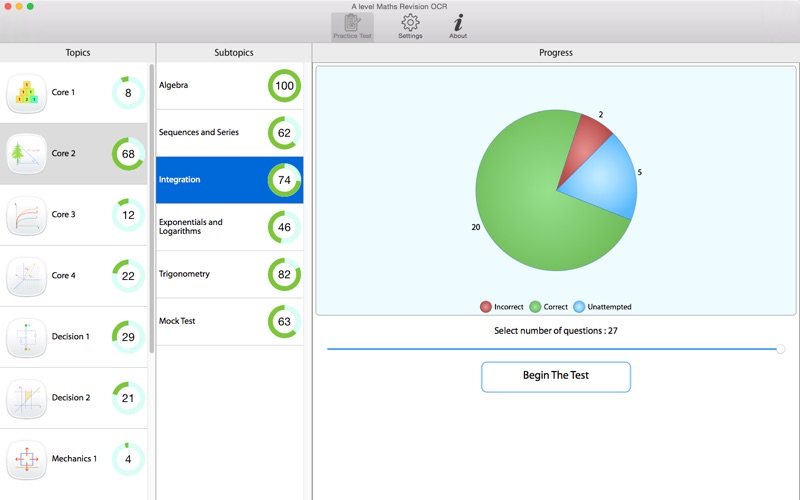
Task: Choose the Algebra subtopic
Action: pyautogui.click(x=230, y=86)
